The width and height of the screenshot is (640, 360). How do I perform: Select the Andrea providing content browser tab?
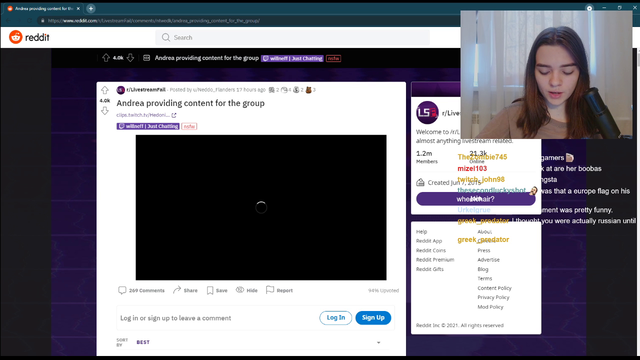point(43,9)
